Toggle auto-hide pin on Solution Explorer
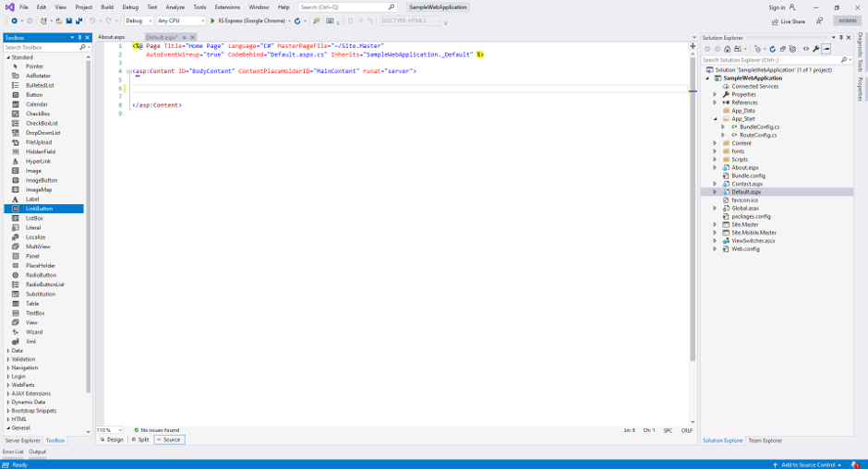This screenshot has width=868, height=469. point(841,38)
